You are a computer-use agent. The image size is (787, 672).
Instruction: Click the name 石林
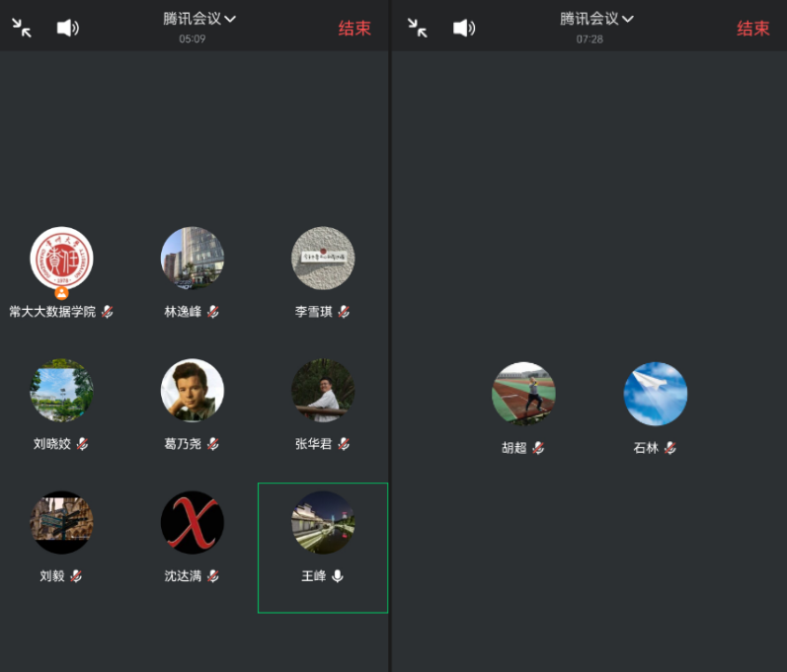click(646, 447)
